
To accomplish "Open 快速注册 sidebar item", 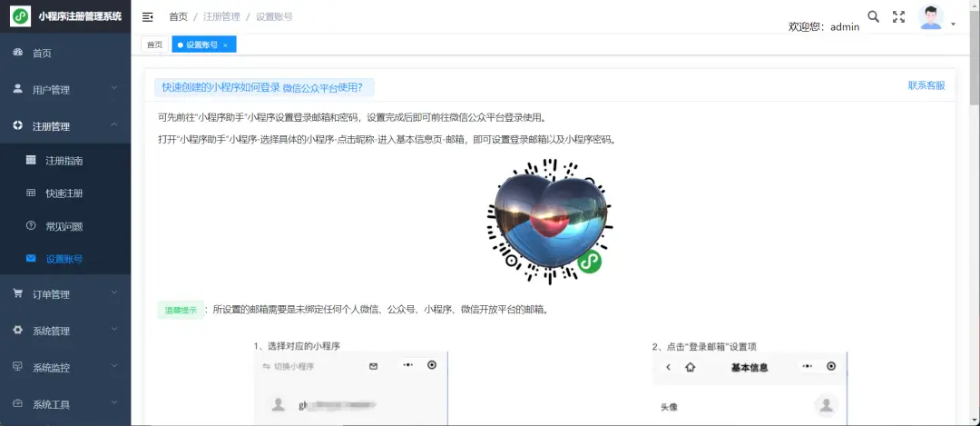I will point(65,193).
